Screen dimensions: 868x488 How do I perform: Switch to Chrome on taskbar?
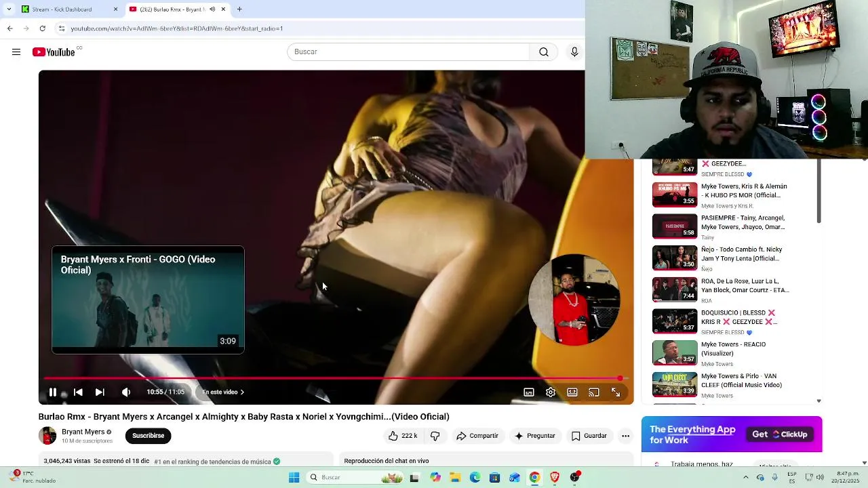(x=534, y=478)
